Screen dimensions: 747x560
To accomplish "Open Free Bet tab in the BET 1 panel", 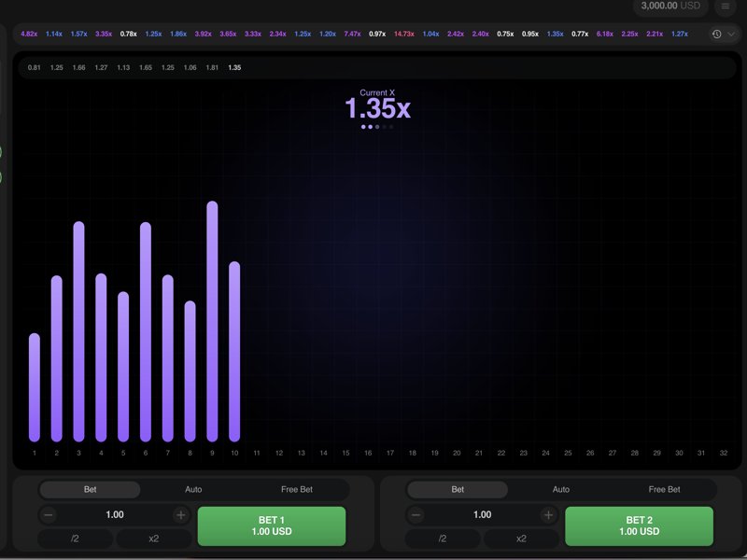I will point(297,489).
